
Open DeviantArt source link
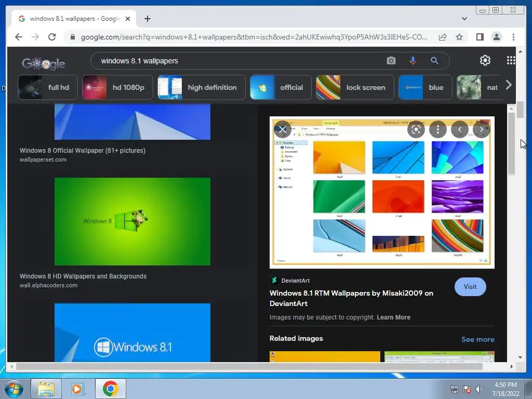pos(290,281)
